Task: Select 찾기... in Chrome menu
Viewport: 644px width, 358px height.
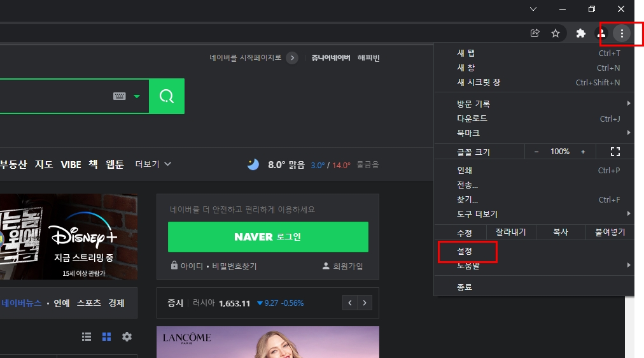Action: point(534,200)
